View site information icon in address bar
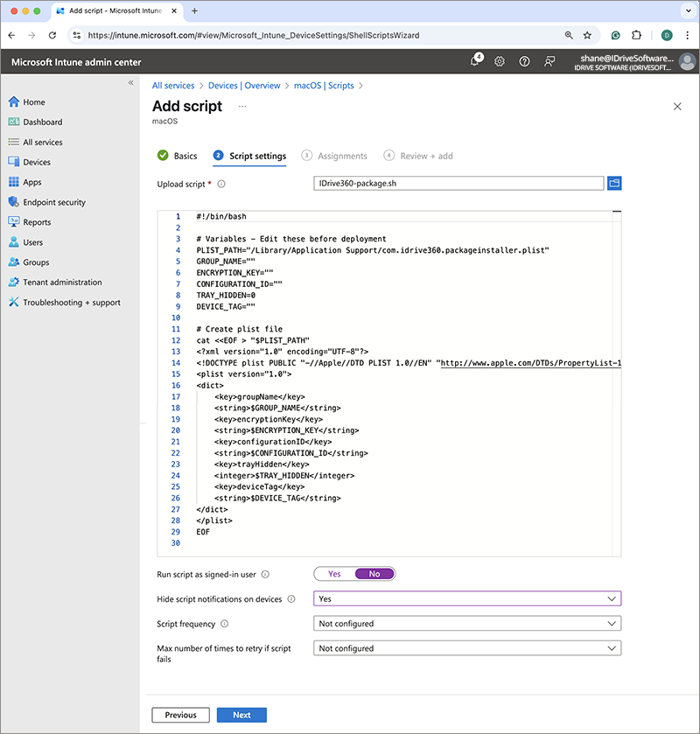This screenshot has height=734, width=700. point(77,35)
